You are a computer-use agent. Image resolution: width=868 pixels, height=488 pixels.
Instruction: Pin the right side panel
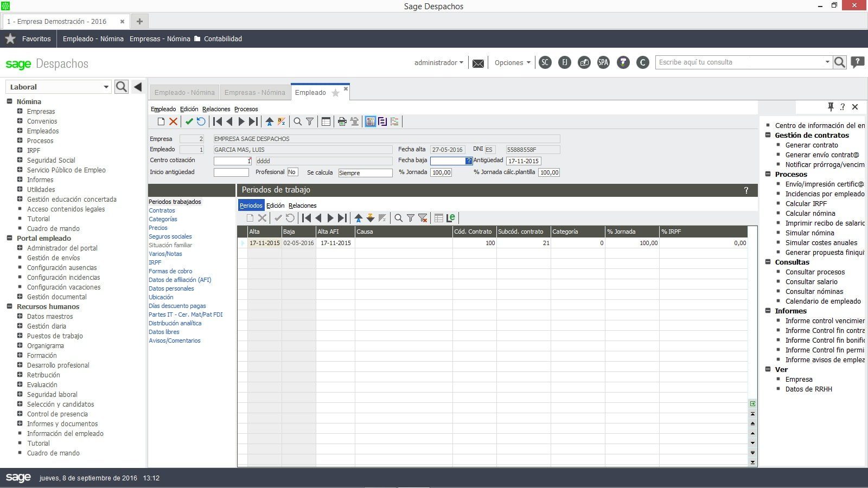click(831, 107)
